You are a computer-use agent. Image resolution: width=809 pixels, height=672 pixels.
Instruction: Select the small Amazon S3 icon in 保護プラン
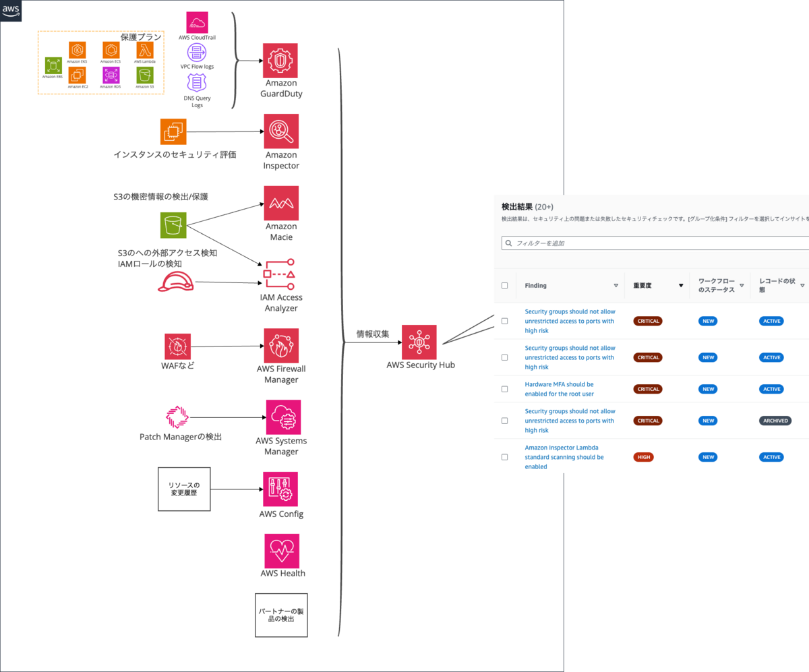[x=144, y=75]
